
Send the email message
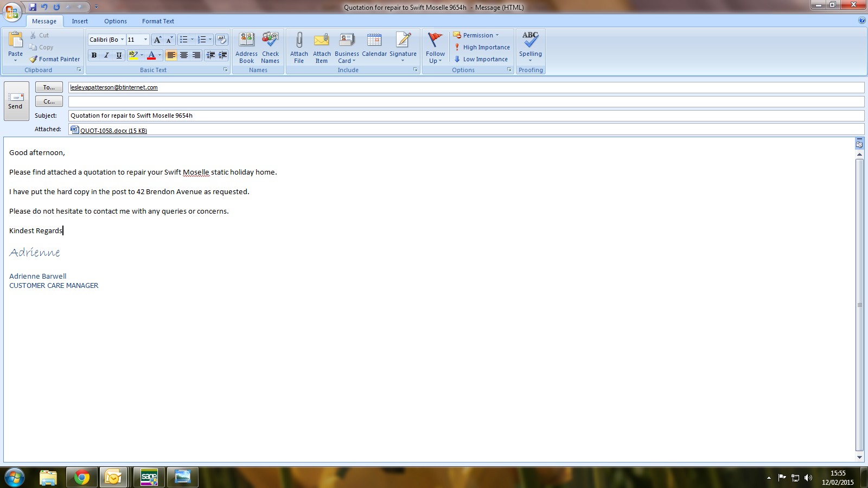pos(16,101)
